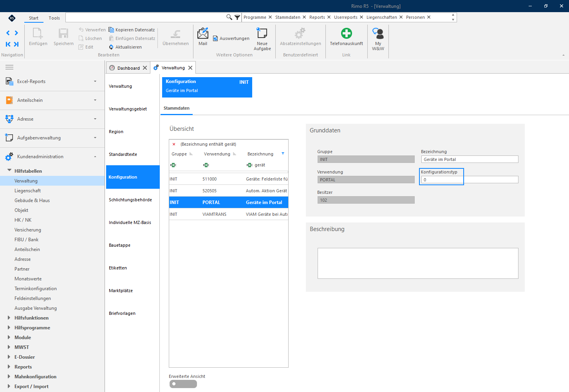This screenshot has height=392, width=569.
Task: Collapse the Kundenadministration section
Action: tap(95, 157)
